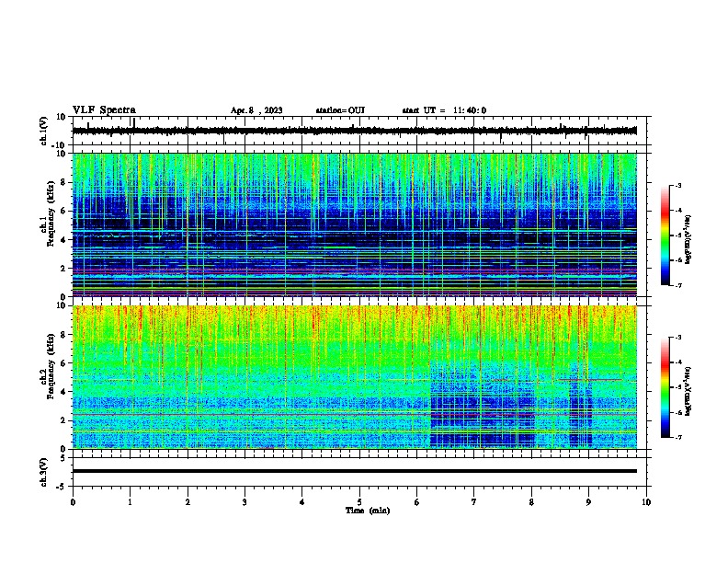
Task: Click the station identifier label in the header
Action: (x=340, y=110)
